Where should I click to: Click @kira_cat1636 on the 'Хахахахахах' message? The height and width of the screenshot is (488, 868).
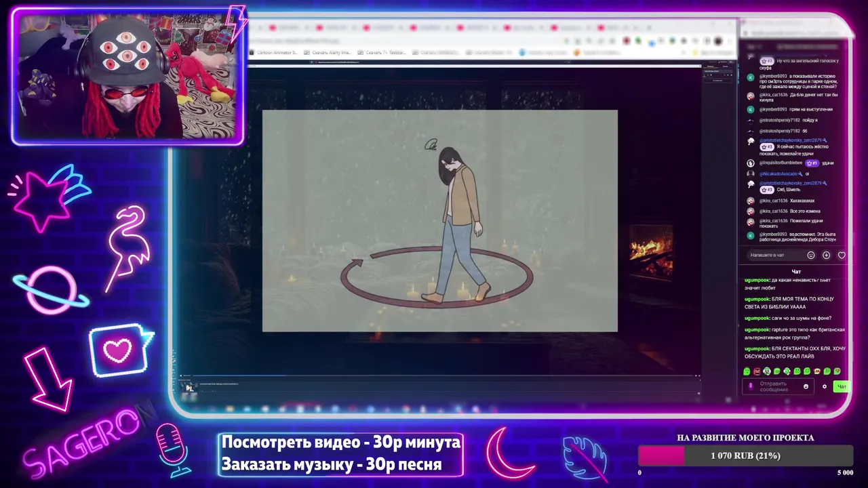tap(773, 201)
